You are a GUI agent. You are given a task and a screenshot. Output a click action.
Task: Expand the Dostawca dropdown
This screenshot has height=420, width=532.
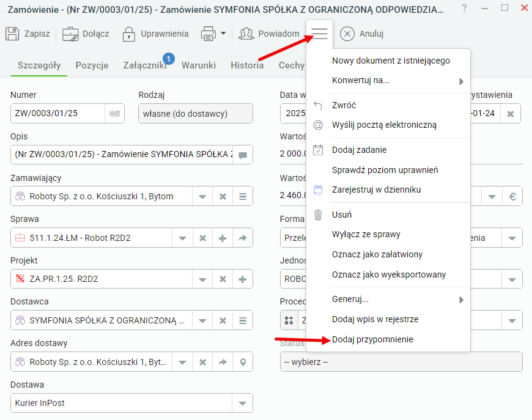click(x=202, y=320)
